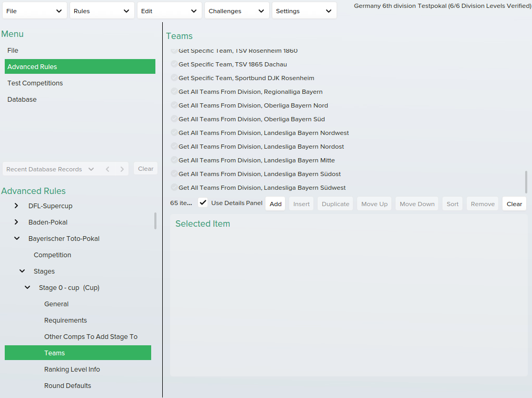Tick check icon for Sportbund DJK Rosenheim
This screenshot has width=532, height=398.
[x=174, y=77]
